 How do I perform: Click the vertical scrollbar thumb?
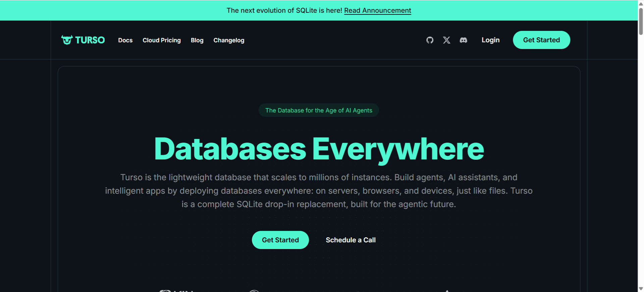coord(641,21)
